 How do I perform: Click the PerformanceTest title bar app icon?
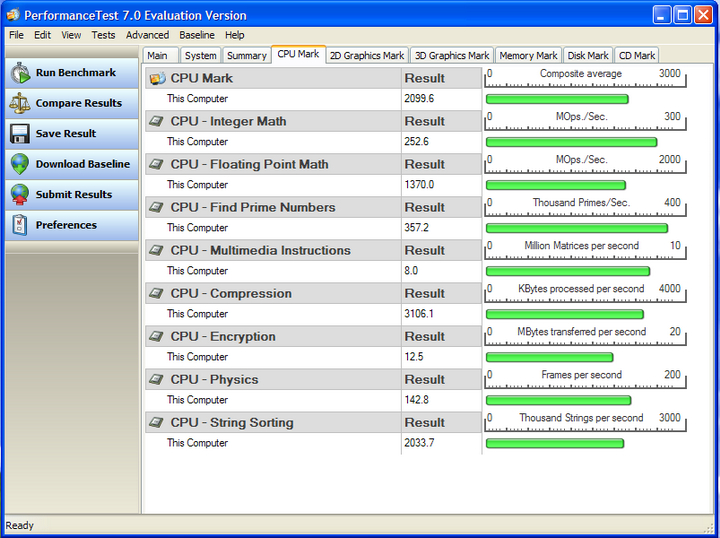click(13, 15)
